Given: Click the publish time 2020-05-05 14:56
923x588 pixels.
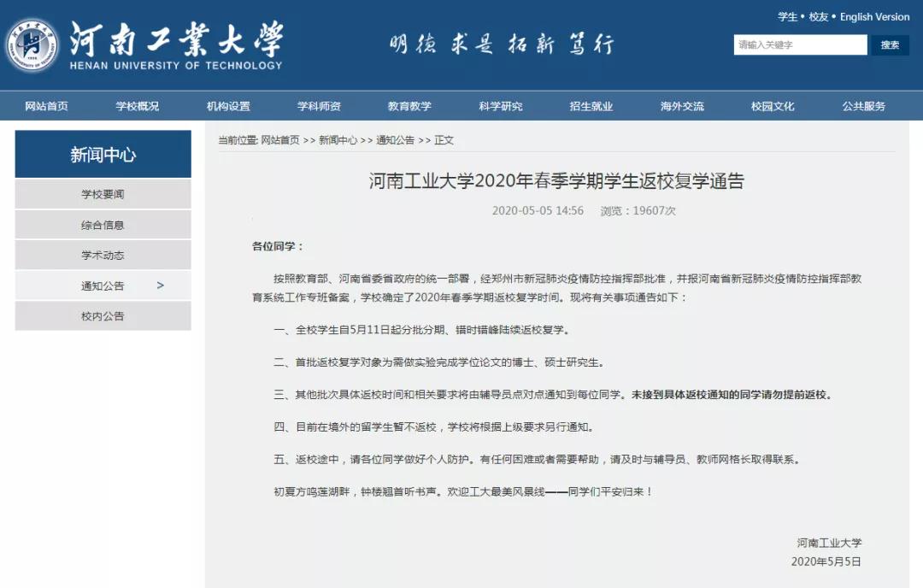Looking at the screenshot, I should pyautogui.click(x=538, y=211).
